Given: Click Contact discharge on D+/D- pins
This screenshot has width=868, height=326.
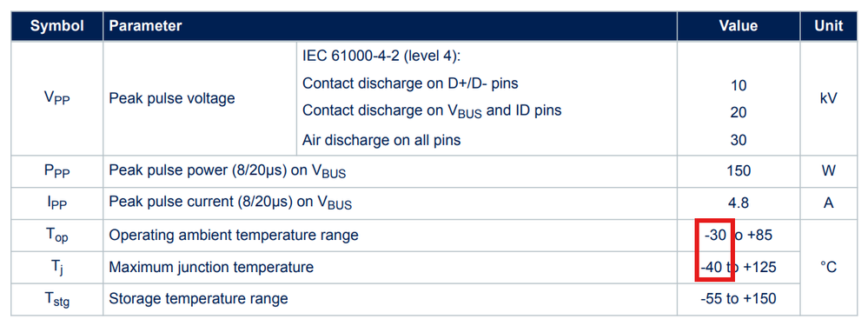Looking at the screenshot, I should tap(410, 83).
